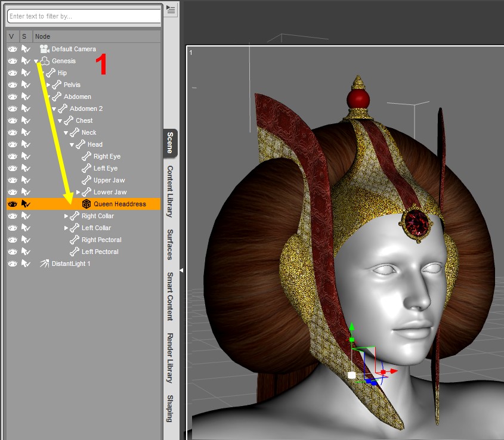Click the DistantLight 1 light icon
504x440 pixels.
click(44, 264)
